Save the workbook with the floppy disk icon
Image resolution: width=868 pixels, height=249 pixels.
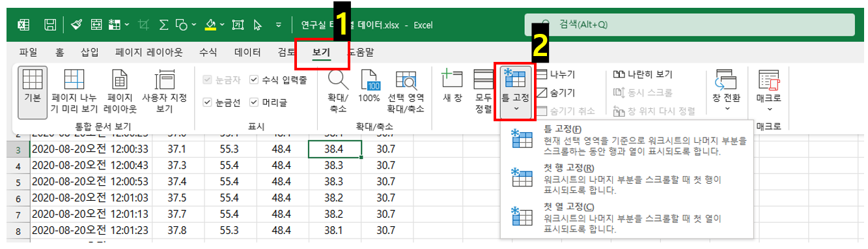[49, 25]
